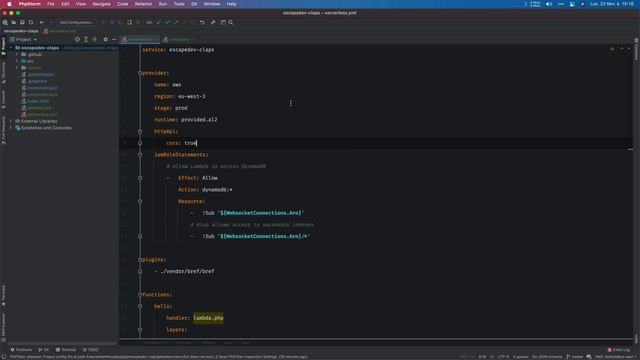This screenshot has height=360, width=640.
Task: Fold the plugins block in gutter
Action: click(x=140, y=260)
